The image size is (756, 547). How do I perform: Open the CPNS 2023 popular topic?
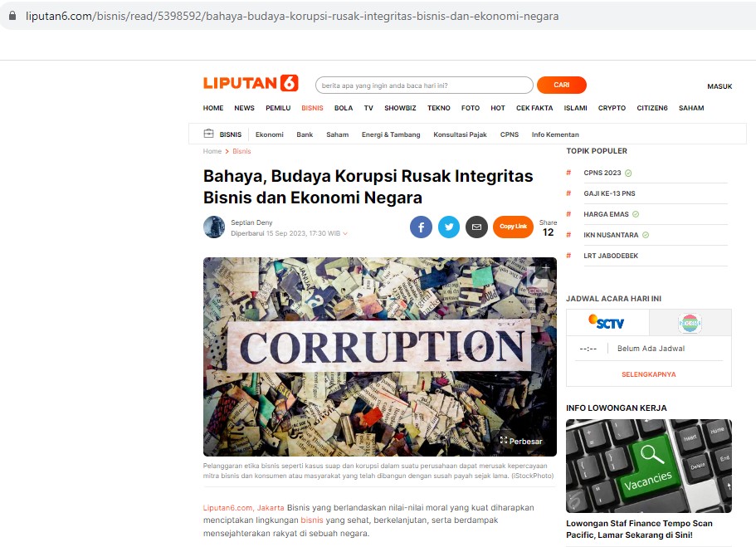pyautogui.click(x=602, y=173)
